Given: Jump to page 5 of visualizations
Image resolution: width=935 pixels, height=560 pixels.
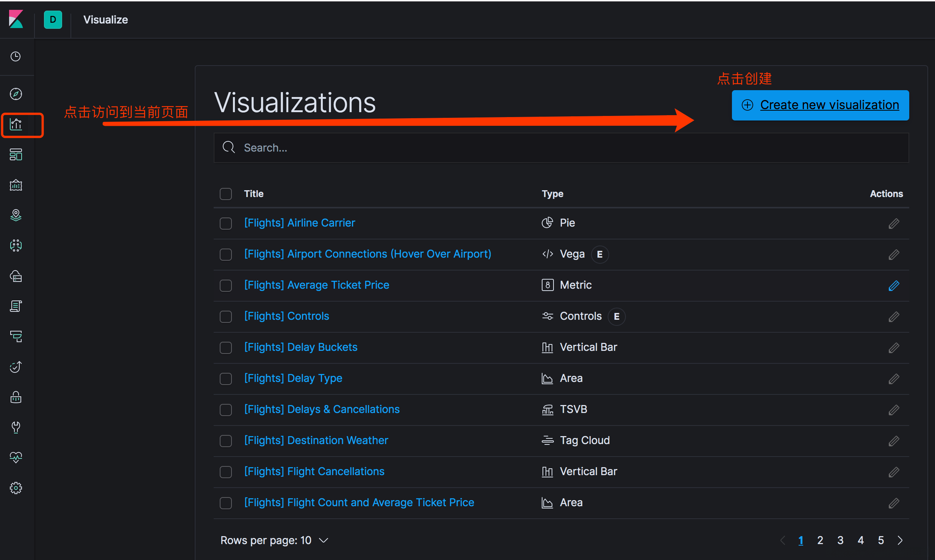Looking at the screenshot, I should point(881,540).
